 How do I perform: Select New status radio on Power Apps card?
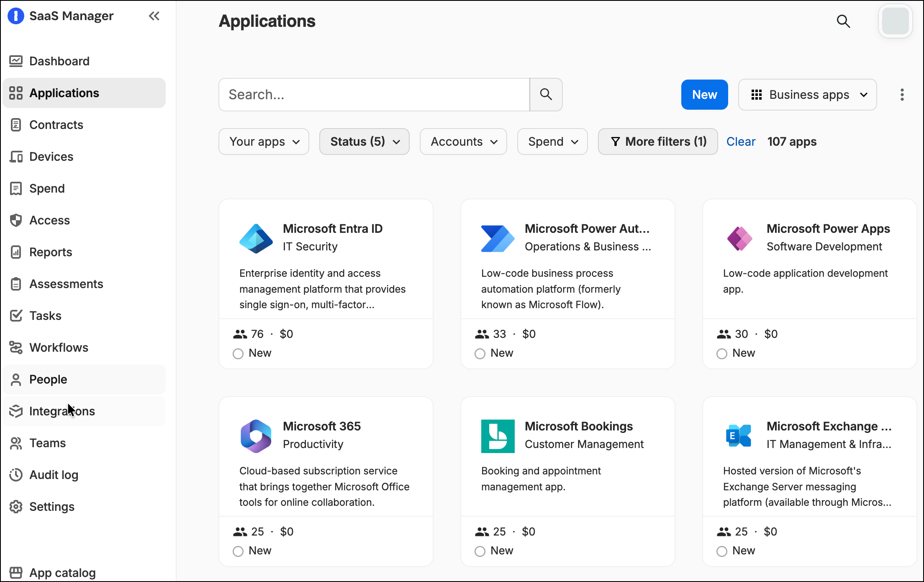[x=722, y=354]
